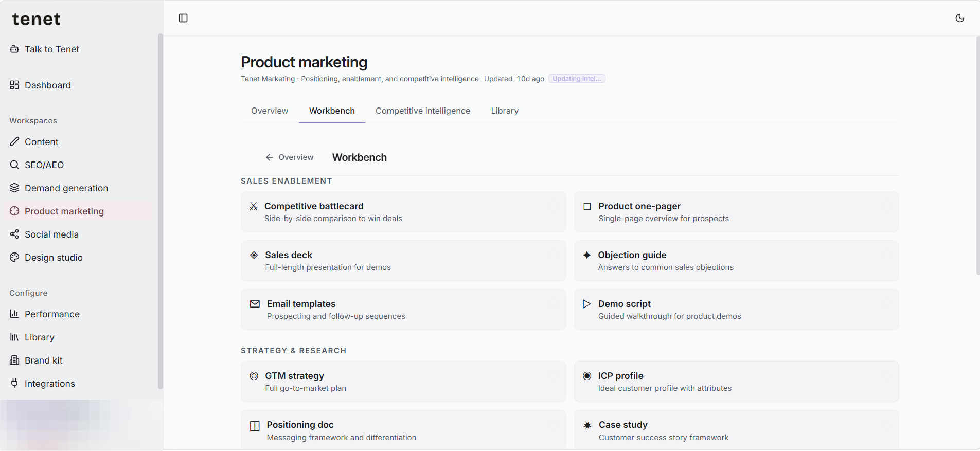Open the SEO/AEO workspace
Screen dimensions: 980x451
click(x=77, y=165)
